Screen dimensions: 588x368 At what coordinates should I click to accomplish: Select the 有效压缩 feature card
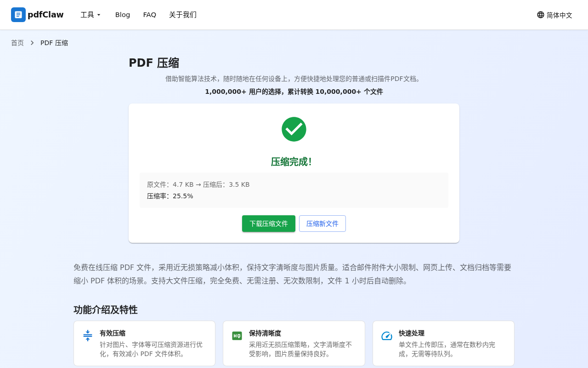coord(144,343)
